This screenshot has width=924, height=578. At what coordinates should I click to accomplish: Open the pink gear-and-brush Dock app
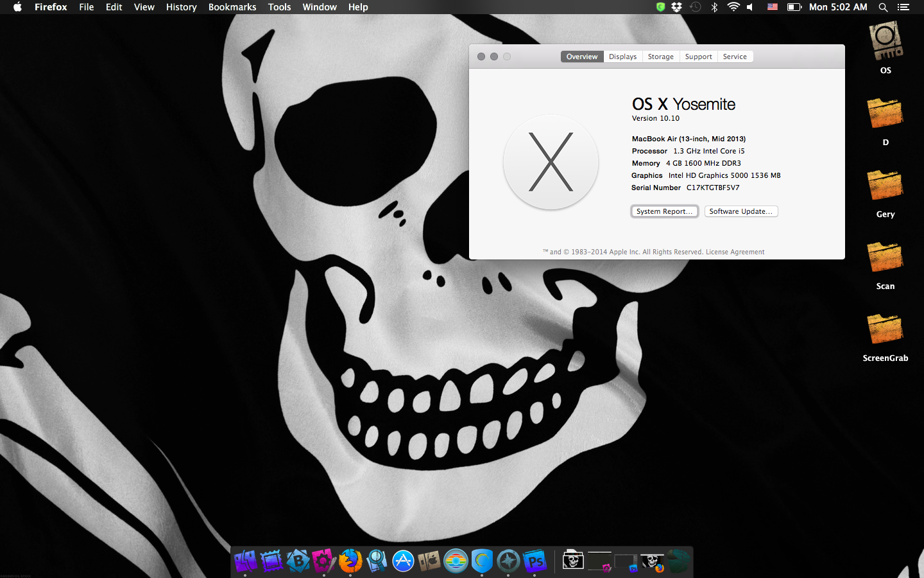[324, 561]
